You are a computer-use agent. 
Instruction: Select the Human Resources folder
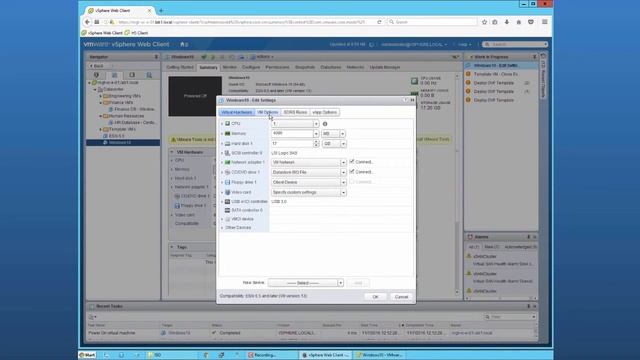(127, 116)
